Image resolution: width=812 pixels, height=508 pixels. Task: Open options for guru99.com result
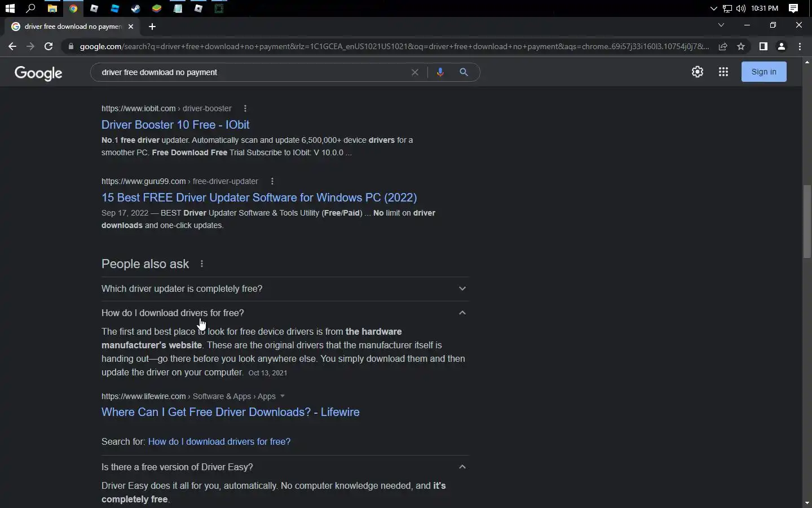tap(272, 181)
